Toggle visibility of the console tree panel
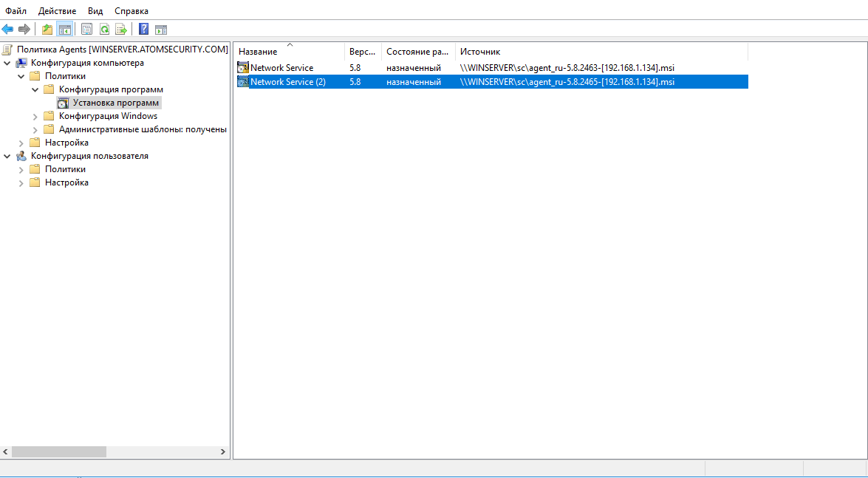Image resolution: width=868 pixels, height=478 pixels. click(x=65, y=29)
